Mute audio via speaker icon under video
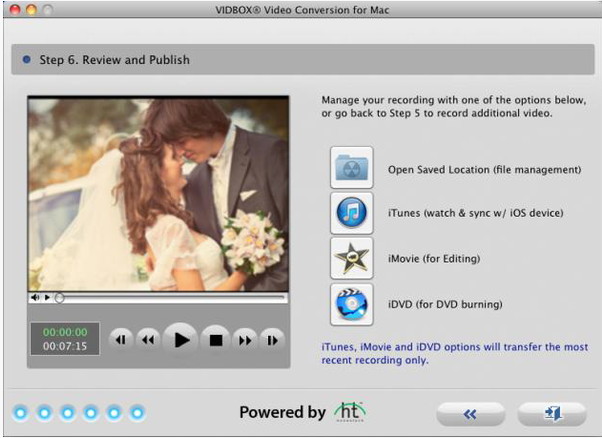 coord(35,298)
